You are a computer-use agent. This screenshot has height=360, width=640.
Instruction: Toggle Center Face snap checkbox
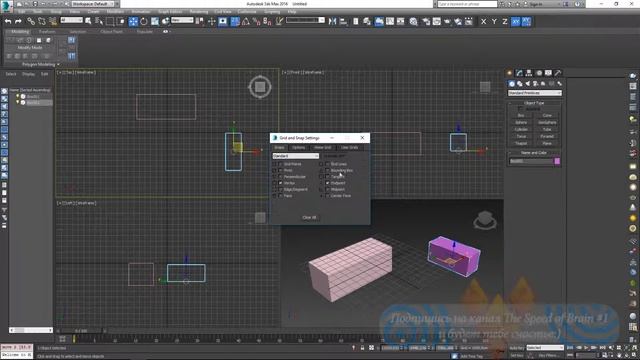tap(327, 196)
